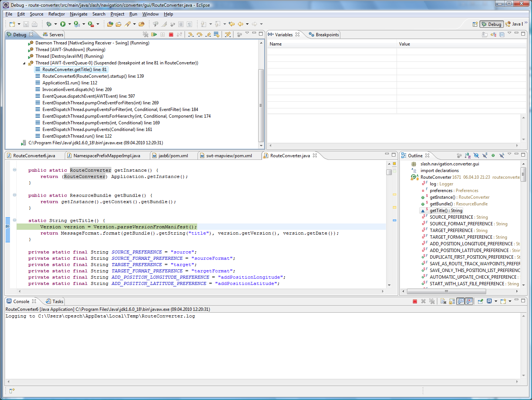Open the Refactor menu
Viewport: 532px width, 400px height.
coord(56,14)
